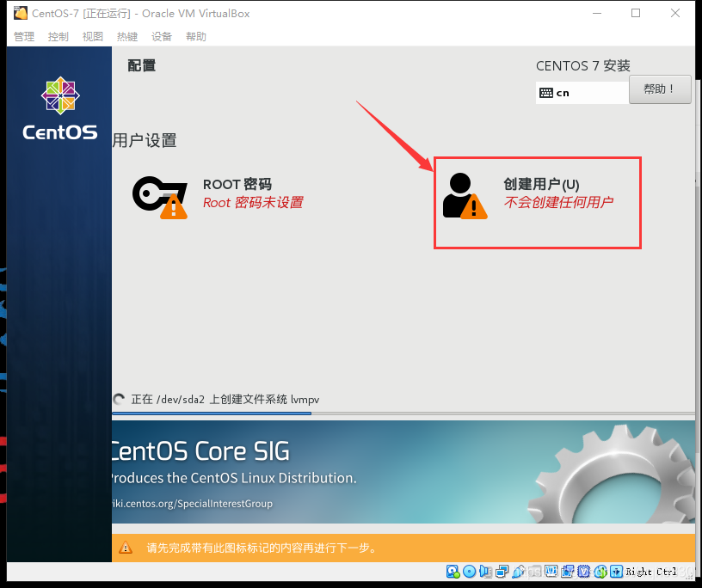Click the 'Right Ctrl' host key text
The image size is (702, 588).
(651, 572)
